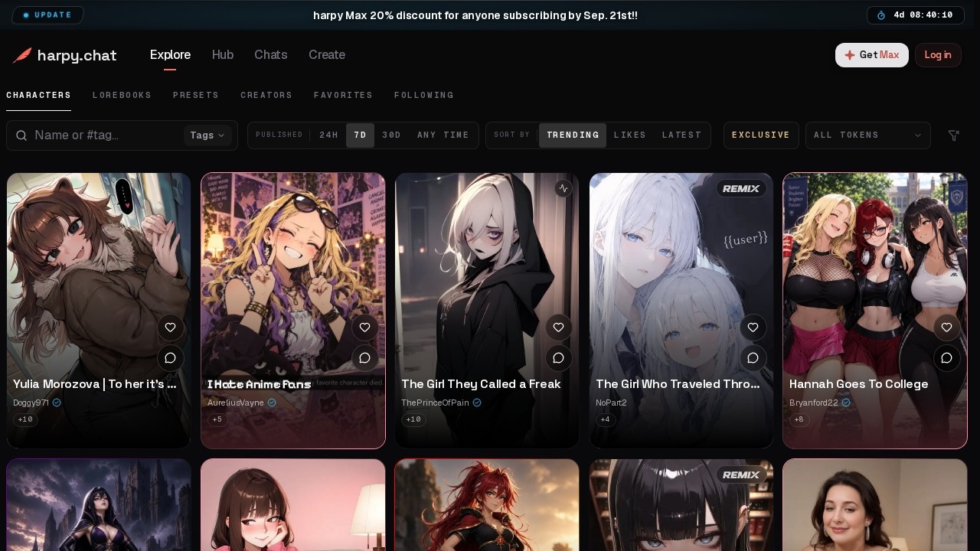The height and width of the screenshot is (551, 980).
Task: Switch to the PRESETS tab
Action: coord(196,96)
